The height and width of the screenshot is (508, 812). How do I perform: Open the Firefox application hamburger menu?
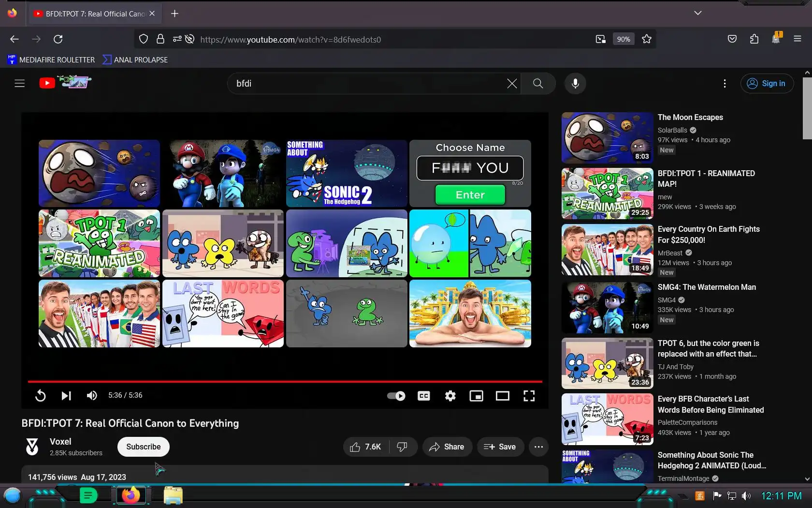pyautogui.click(x=797, y=39)
